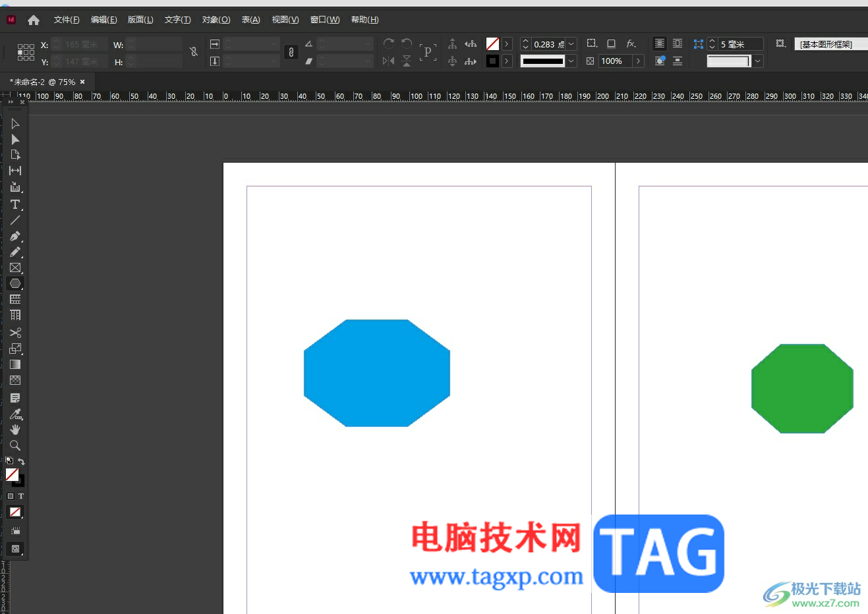Open the fx effects menu

(631, 43)
